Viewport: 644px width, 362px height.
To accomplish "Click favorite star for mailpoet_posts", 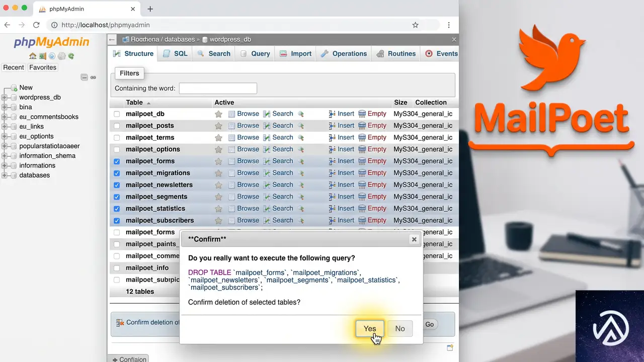I will [218, 126].
